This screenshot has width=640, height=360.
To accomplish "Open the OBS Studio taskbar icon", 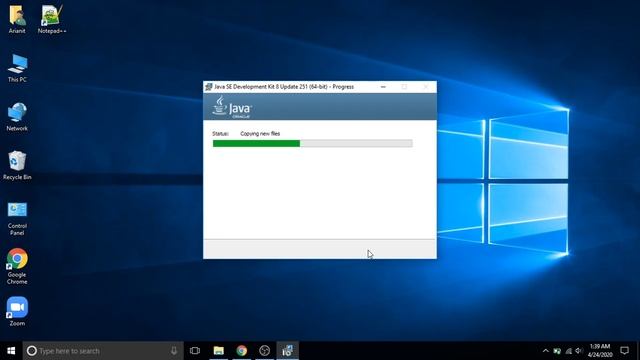I will pos(264,351).
